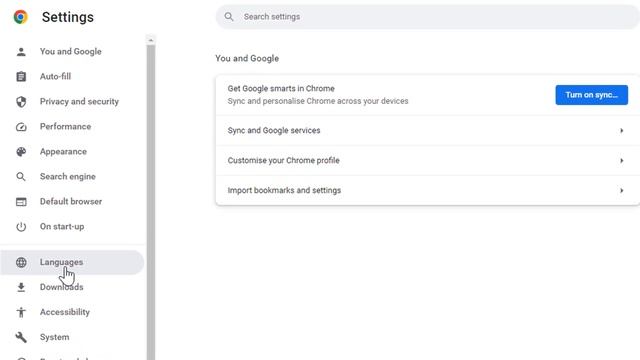Click the browser window icon for Default browser
The width and height of the screenshot is (640, 360).
point(21,202)
